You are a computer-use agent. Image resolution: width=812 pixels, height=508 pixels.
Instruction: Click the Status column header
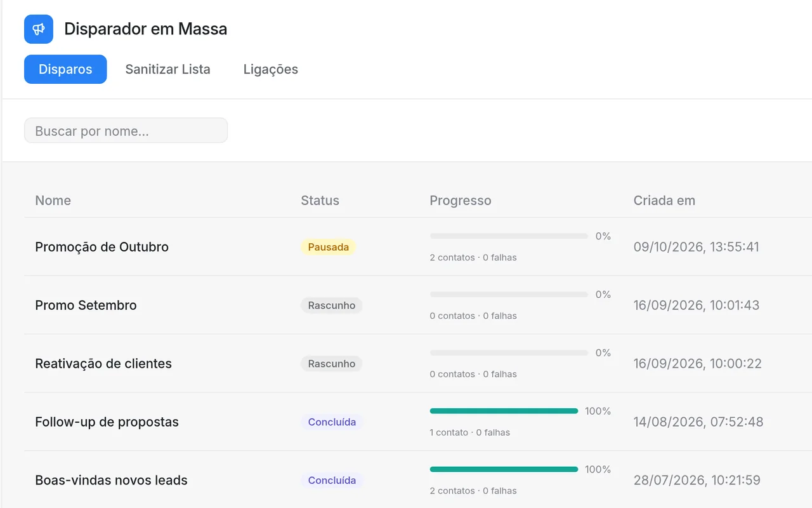click(320, 201)
